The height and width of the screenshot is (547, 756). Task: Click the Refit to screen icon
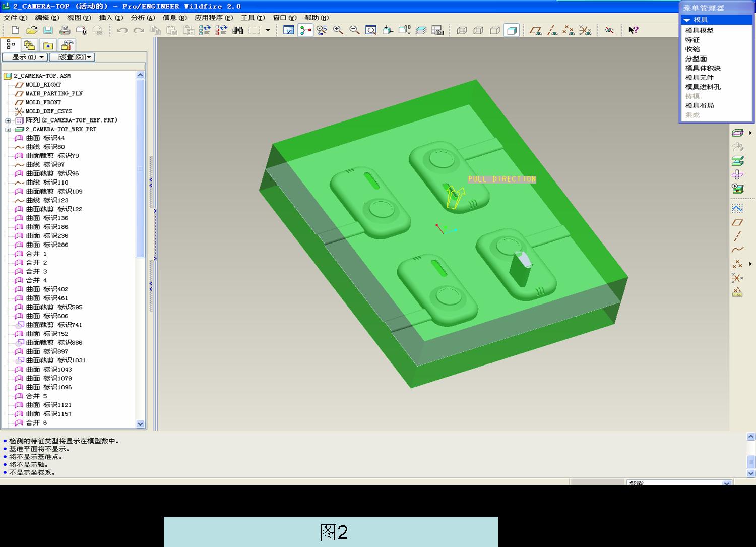pos(371,30)
